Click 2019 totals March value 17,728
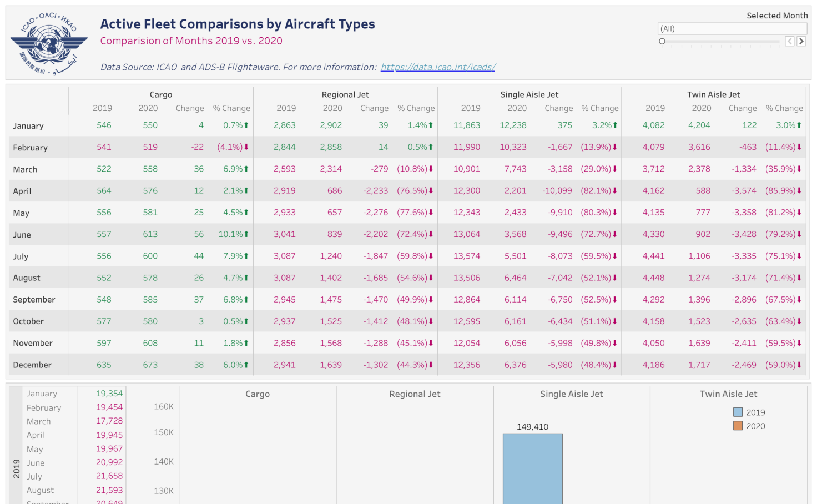The width and height of the screenshot is (817, 504). (x=109, y=421)
